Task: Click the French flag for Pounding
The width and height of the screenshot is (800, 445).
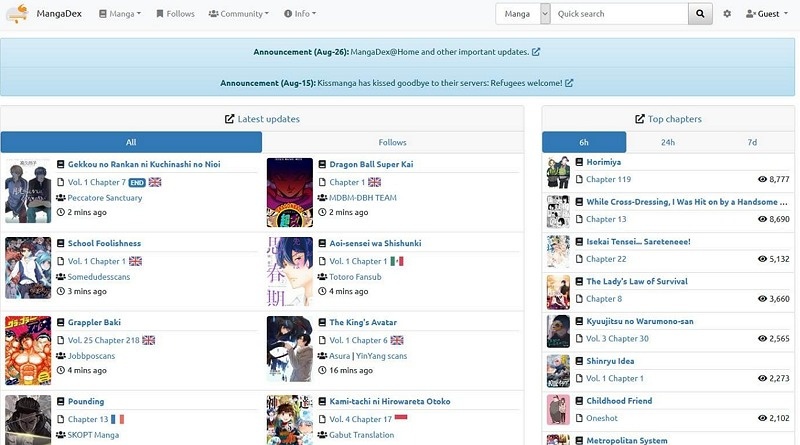Action: pyautogui.click(x=117, y=419)
